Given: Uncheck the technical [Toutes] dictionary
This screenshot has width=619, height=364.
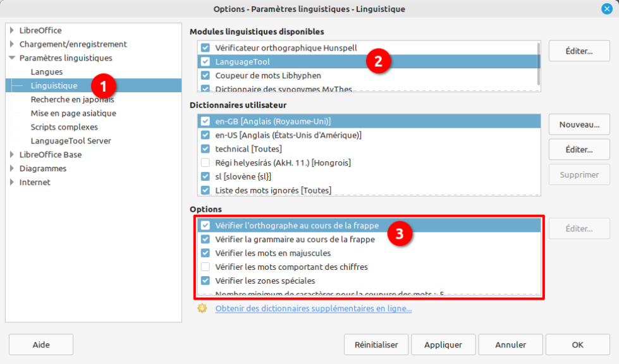Looking at the screenshot, I should coord(205,149).
